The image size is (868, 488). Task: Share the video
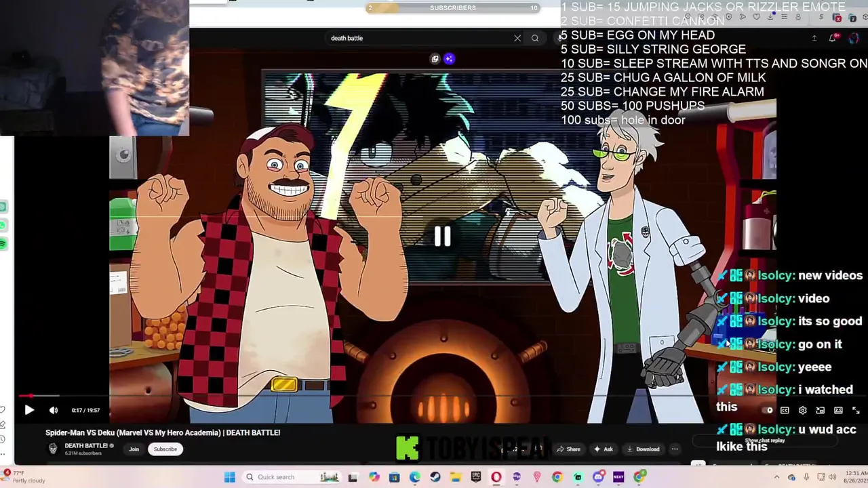click(568, 449)
